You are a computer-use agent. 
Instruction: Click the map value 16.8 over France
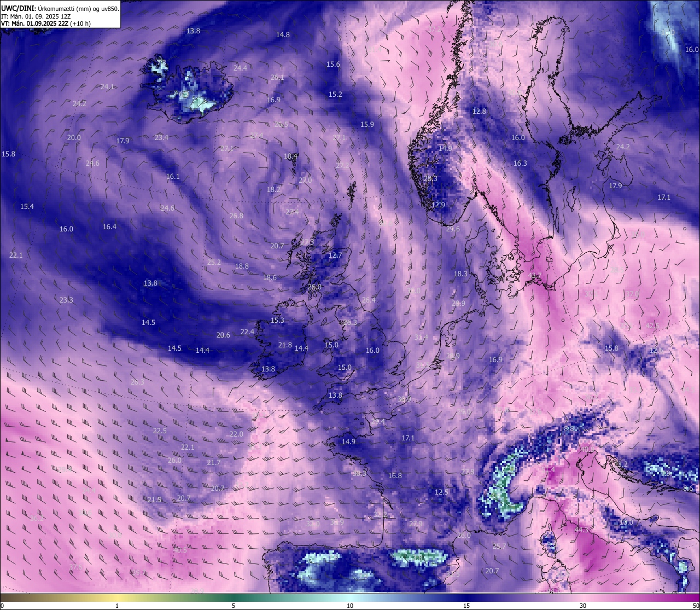(395, 475)
